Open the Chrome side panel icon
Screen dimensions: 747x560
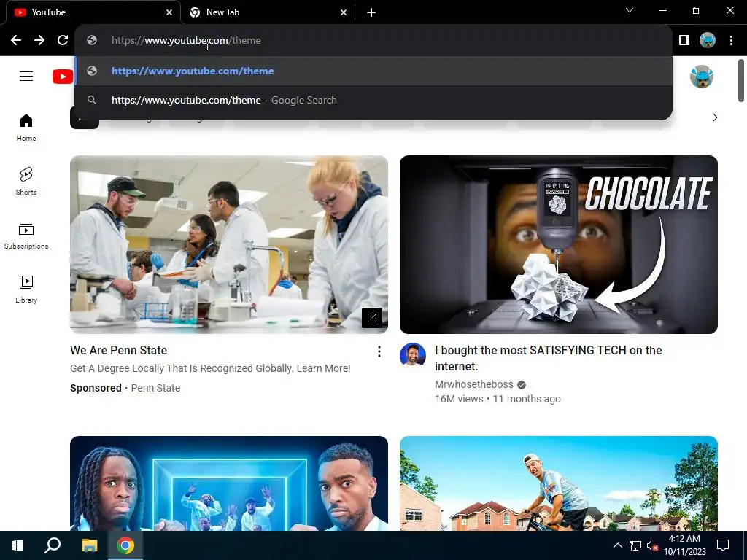click(684, 41)
